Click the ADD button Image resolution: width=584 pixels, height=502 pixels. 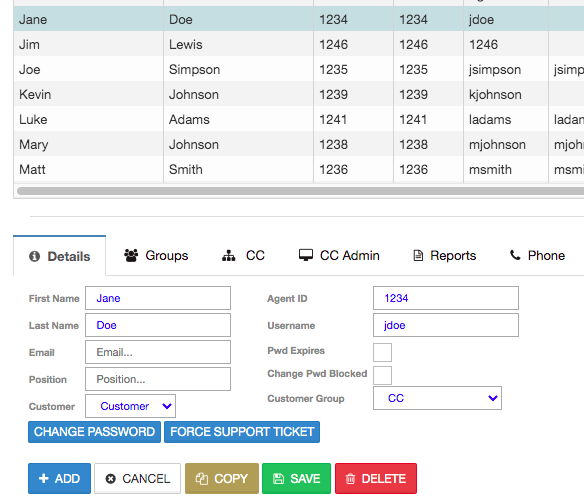[59, 479]
